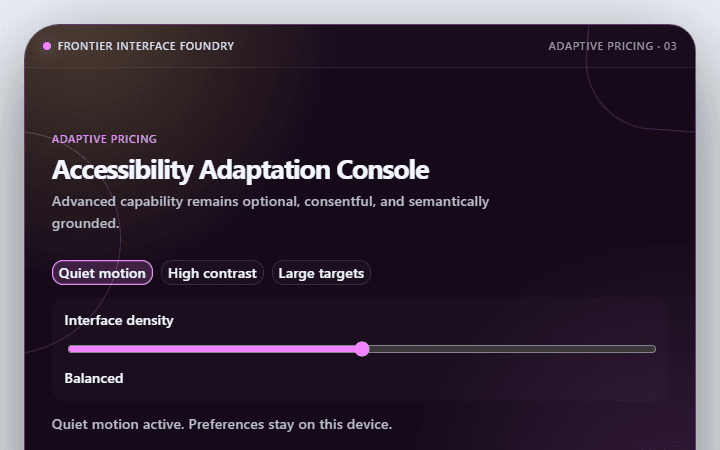Click the 'Quiet motion active' status message
Viewport: 720px width, 450px height.
tap(222, 424)
